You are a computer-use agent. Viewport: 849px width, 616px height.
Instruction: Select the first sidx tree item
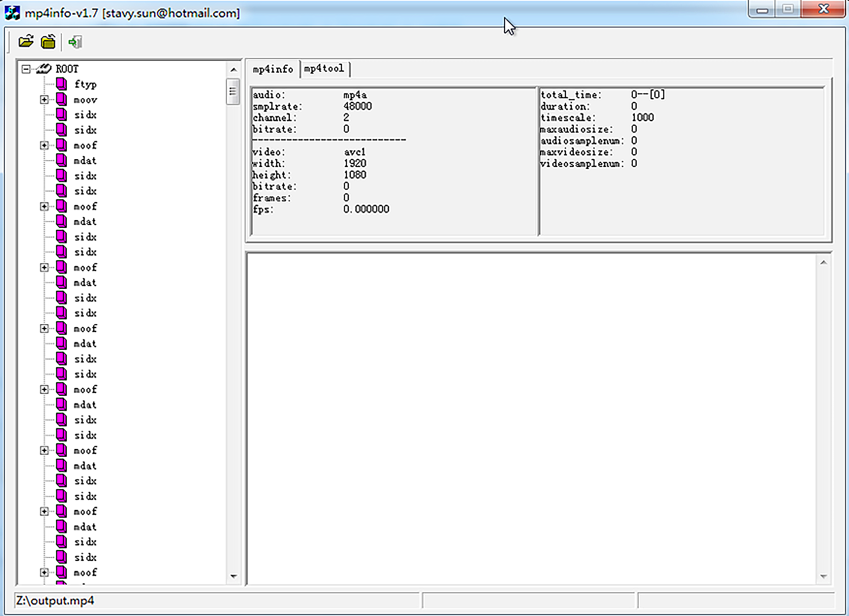[x=85, y=115]
